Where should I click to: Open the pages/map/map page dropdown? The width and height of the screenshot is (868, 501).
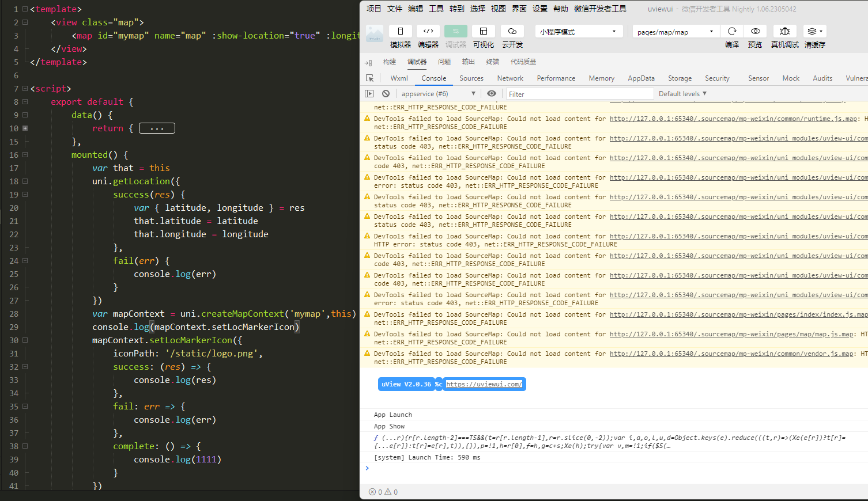point(675,31)
